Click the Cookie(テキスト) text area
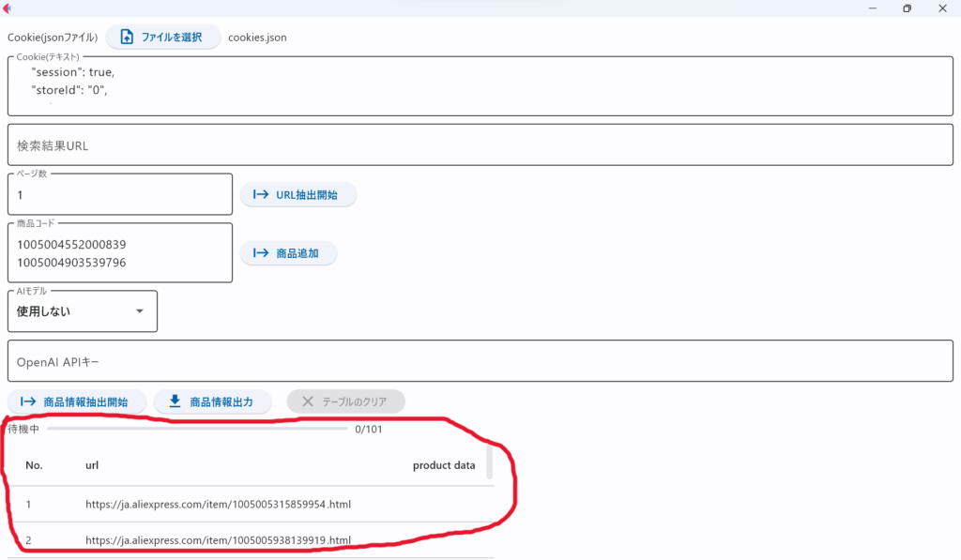 [480, 86]
